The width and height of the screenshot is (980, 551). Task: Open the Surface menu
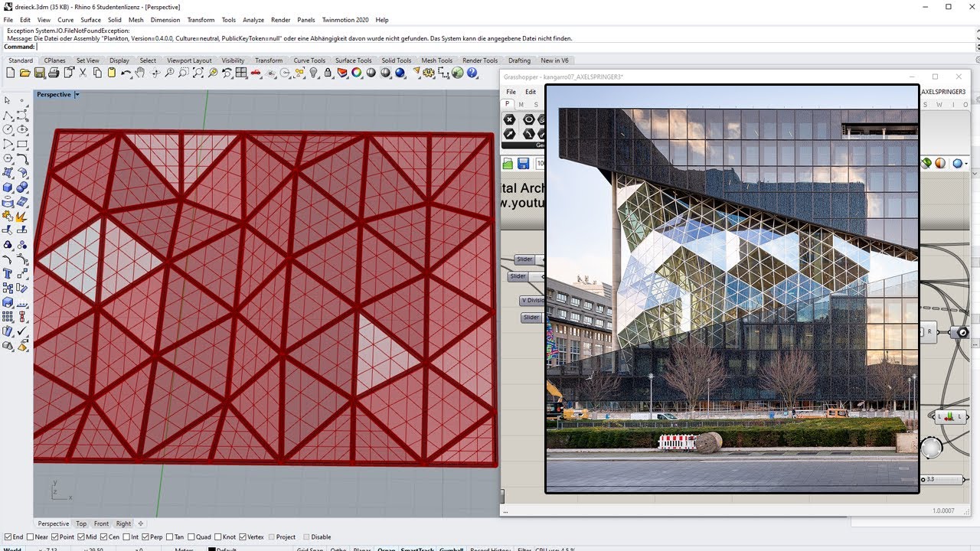[x=90, y=20]
